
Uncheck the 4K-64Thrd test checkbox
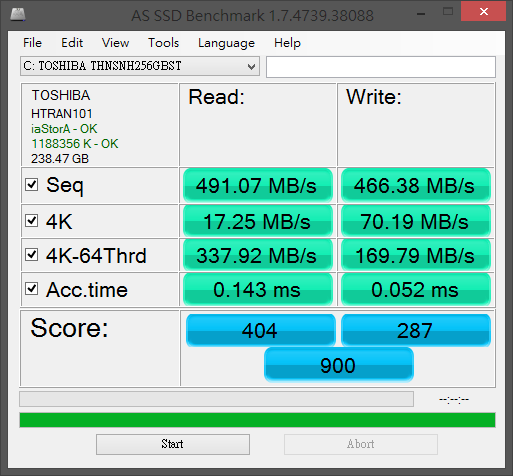point(32,255)
